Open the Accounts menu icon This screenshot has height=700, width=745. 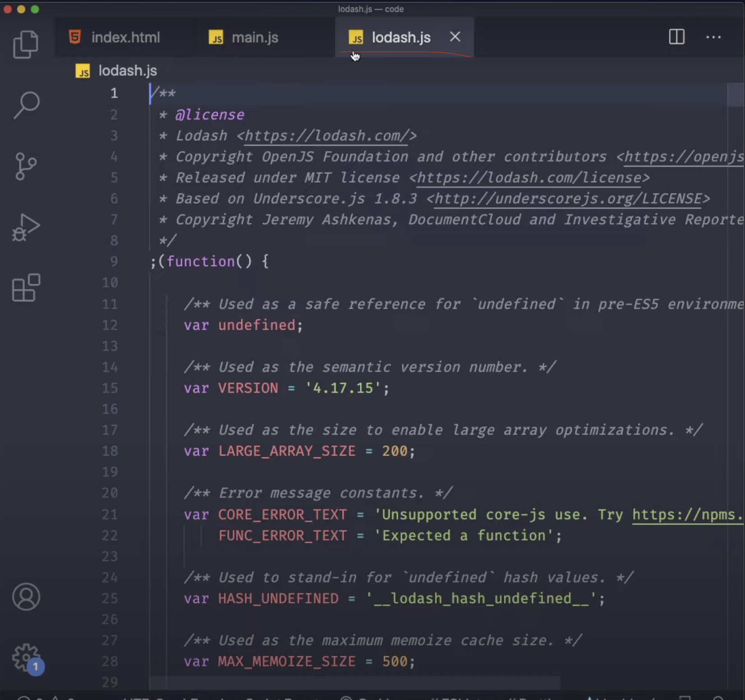(26, 597)
